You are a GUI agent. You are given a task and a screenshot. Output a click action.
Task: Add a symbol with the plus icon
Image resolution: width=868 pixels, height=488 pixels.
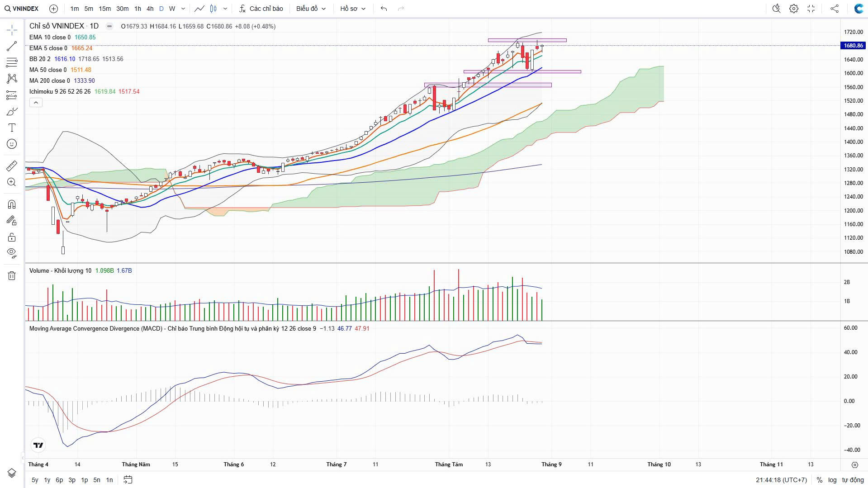[53, 9]
